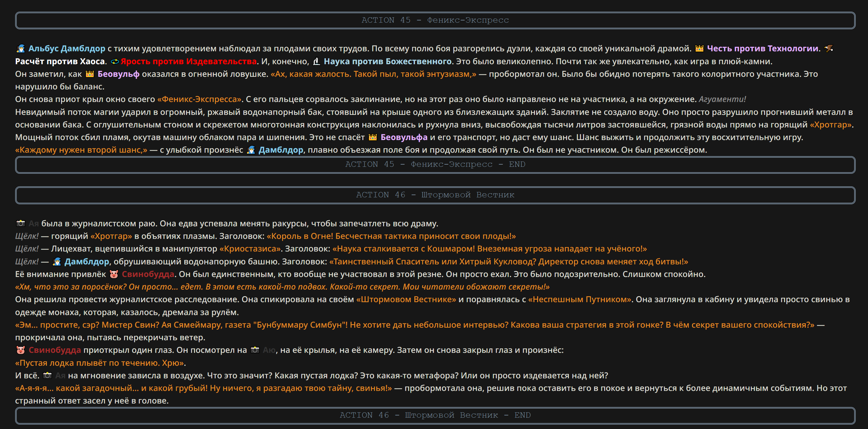Screen dimensions: 868x429
Task: Click quote «А-я-я-я... какой загадочный...»
Action: click(x=203, y=388)
